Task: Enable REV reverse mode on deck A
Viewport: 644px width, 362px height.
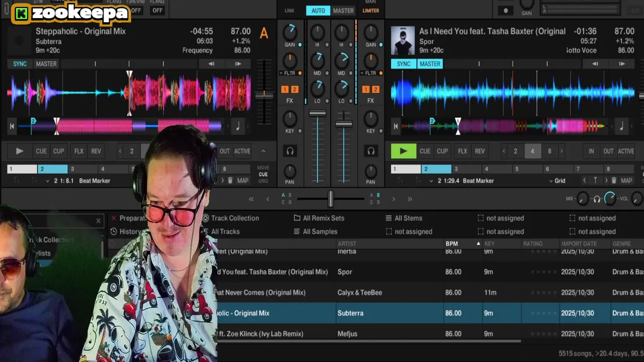Action: tap(96, 151)
